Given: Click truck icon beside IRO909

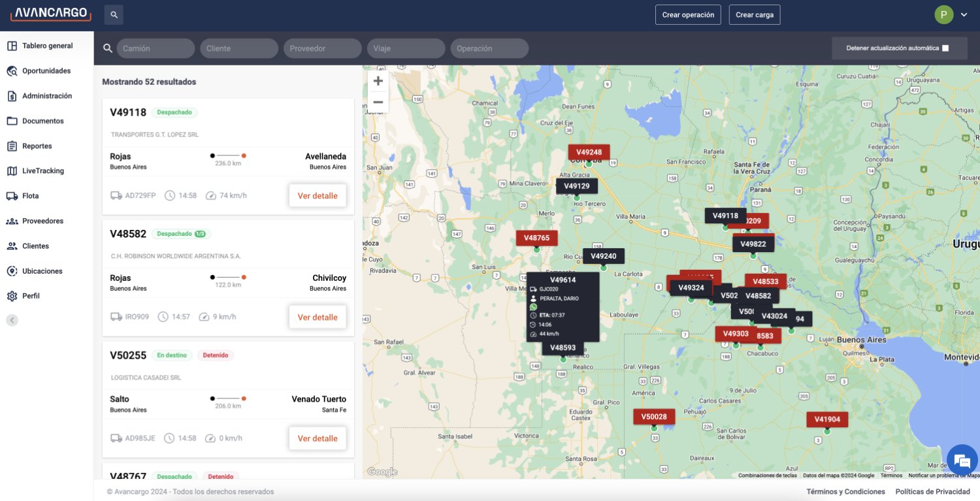Looking at the screenshot, I should [x=116, y=317].
